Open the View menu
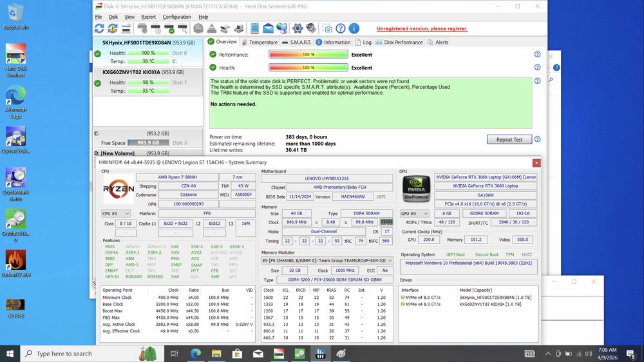 [x=129, y=17]
